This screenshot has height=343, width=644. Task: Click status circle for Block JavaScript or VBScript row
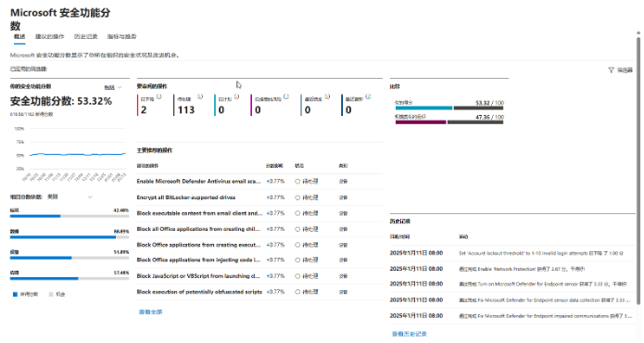[297, 276]
